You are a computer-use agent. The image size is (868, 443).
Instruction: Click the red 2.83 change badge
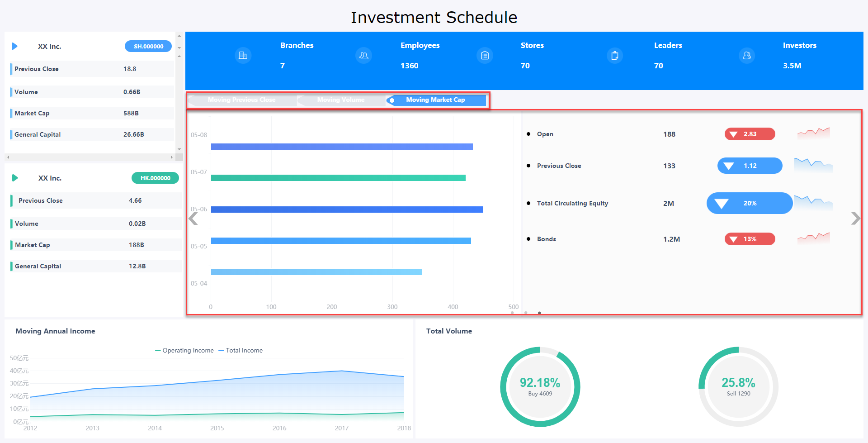click(750, 134)
